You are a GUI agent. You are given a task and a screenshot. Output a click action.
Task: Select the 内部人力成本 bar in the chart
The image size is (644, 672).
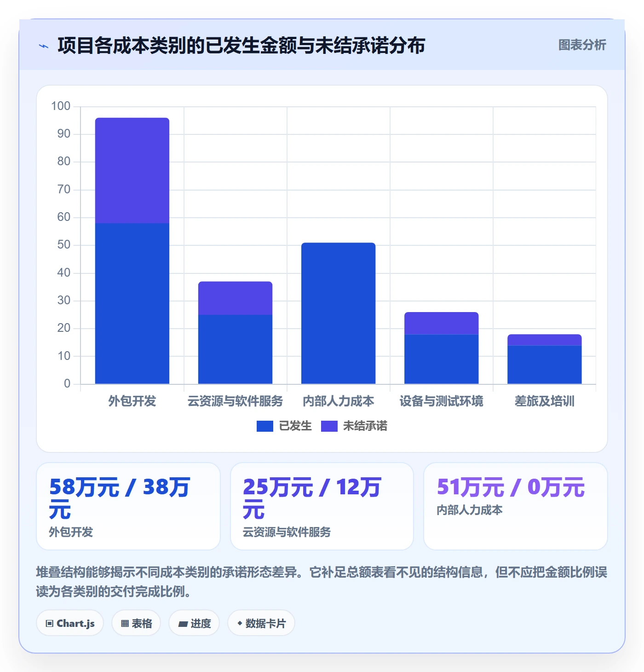(338, 313)
